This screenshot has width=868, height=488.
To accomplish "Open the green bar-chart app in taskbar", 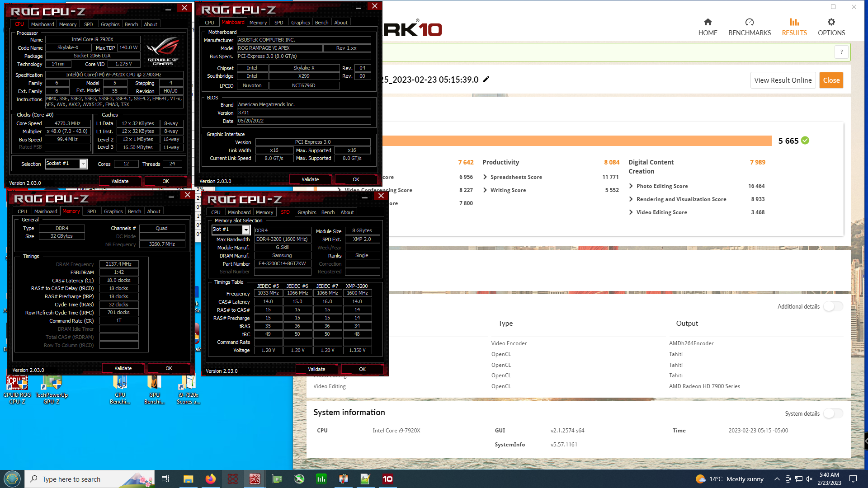I will click(x=321, y=479).
